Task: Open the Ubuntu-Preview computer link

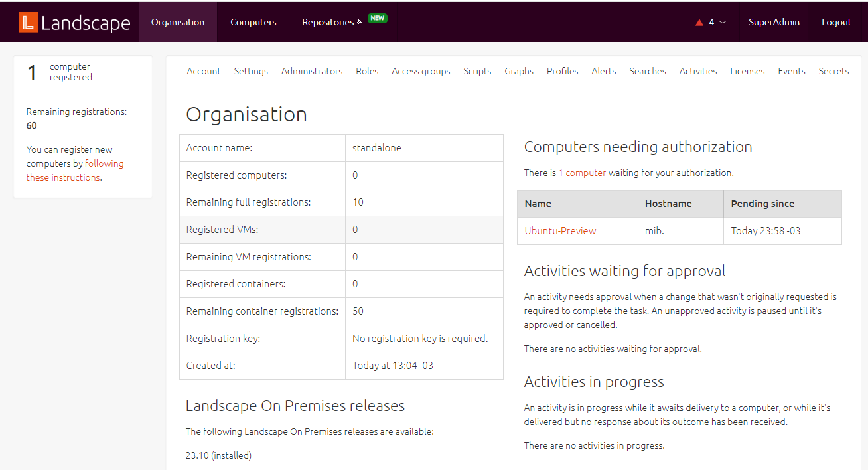Action: [x=560, y=231]
